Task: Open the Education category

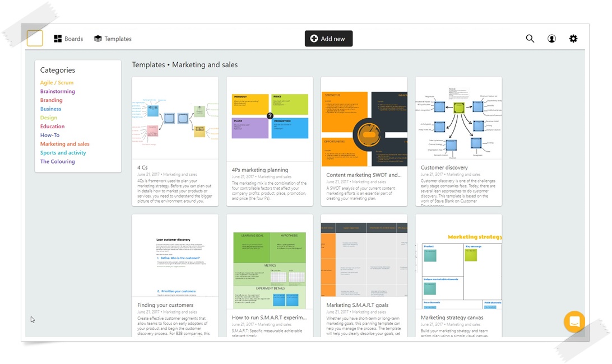Action: (x=52, y=127)
